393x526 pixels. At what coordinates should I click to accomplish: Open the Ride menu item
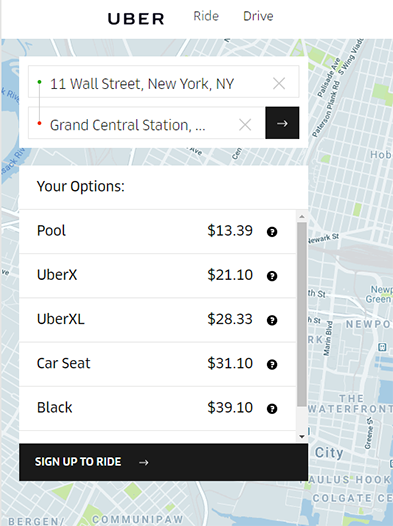click(x=206, y=16)
